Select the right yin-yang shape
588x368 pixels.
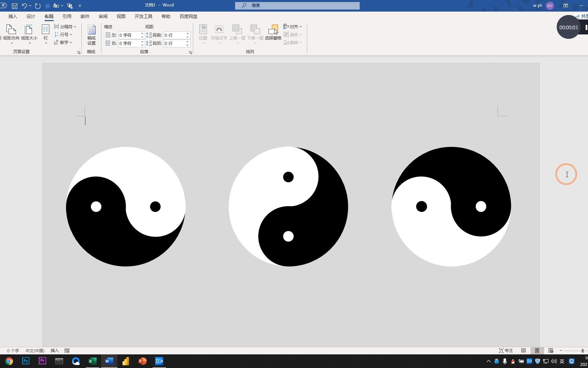pyautogui.click(x=451, y=206)
